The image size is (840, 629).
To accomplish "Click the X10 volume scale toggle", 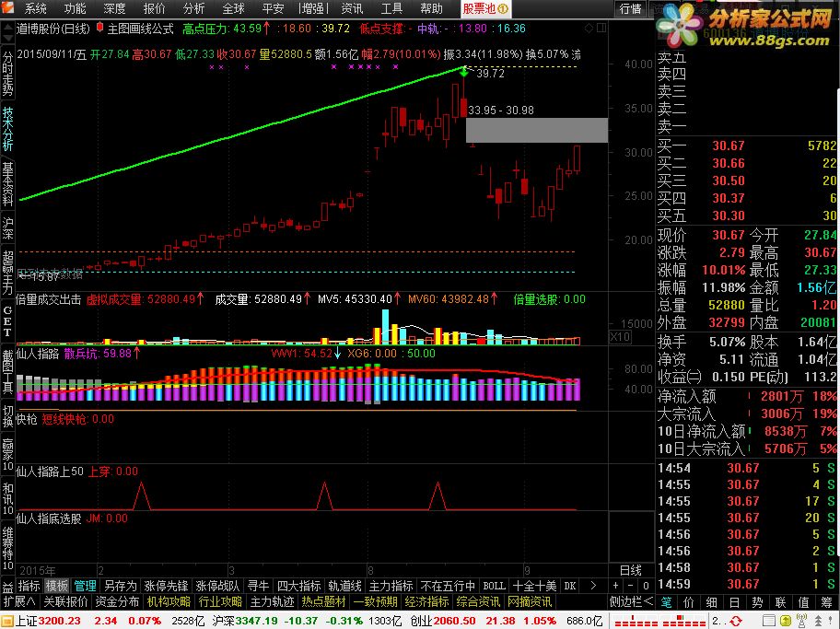I will [x=620, y=337].
